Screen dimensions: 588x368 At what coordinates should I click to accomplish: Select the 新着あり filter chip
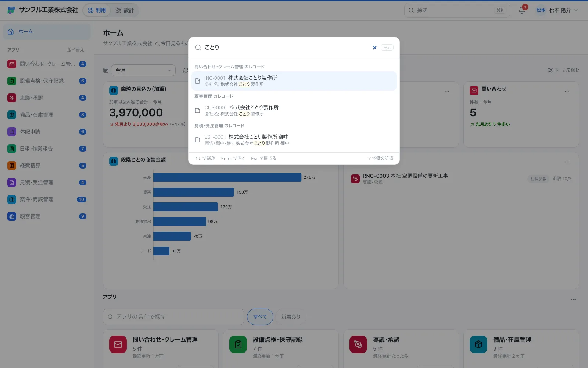291,317
